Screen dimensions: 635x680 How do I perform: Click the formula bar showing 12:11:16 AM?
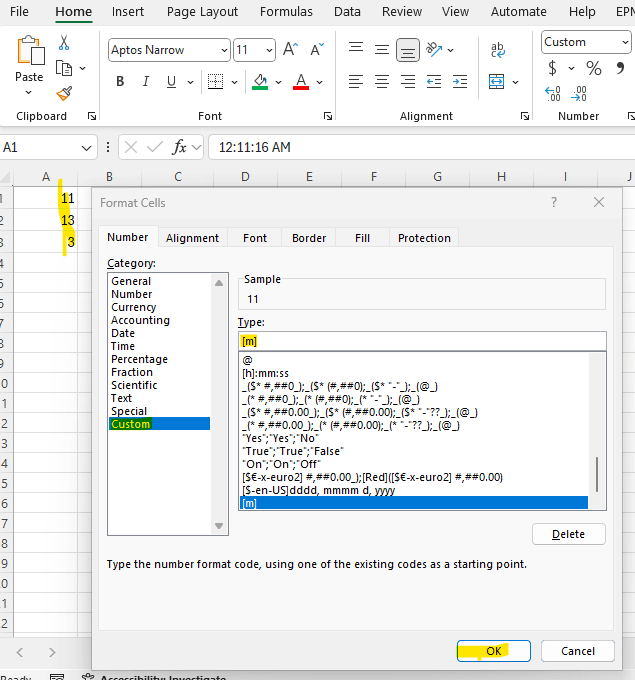tap(422, 147)
